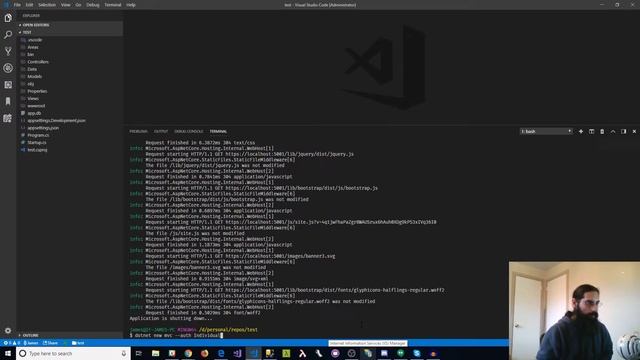Open the test.csproj file

pos(37,150)
